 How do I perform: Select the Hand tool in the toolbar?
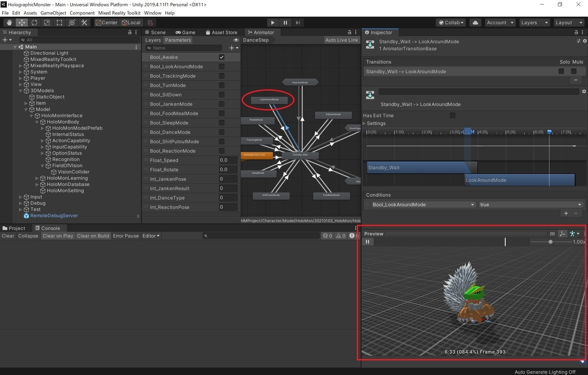(9, 23)
